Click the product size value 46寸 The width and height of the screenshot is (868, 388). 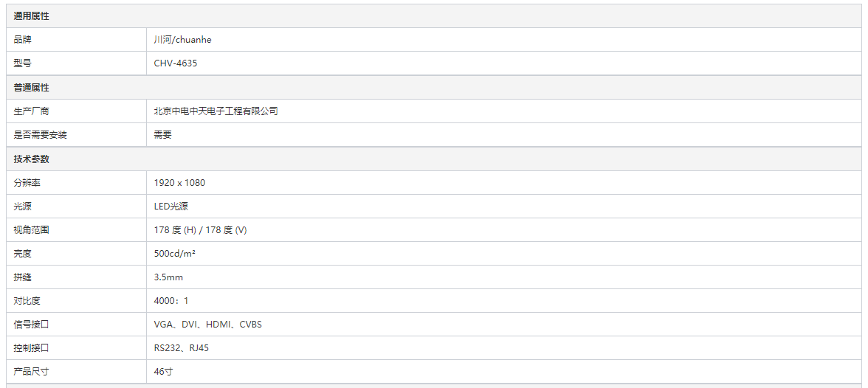[x=163, y=371]
